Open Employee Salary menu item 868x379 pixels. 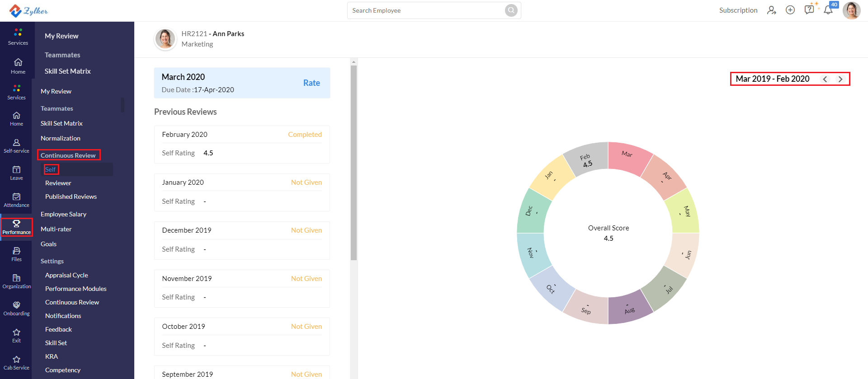(x=63, y=214)
